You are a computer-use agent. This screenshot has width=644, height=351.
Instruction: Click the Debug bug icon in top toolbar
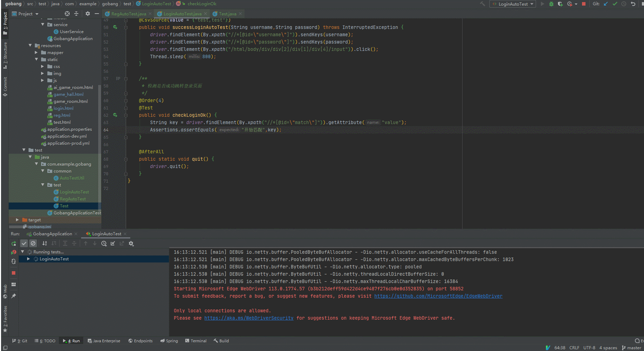[551, 4]
